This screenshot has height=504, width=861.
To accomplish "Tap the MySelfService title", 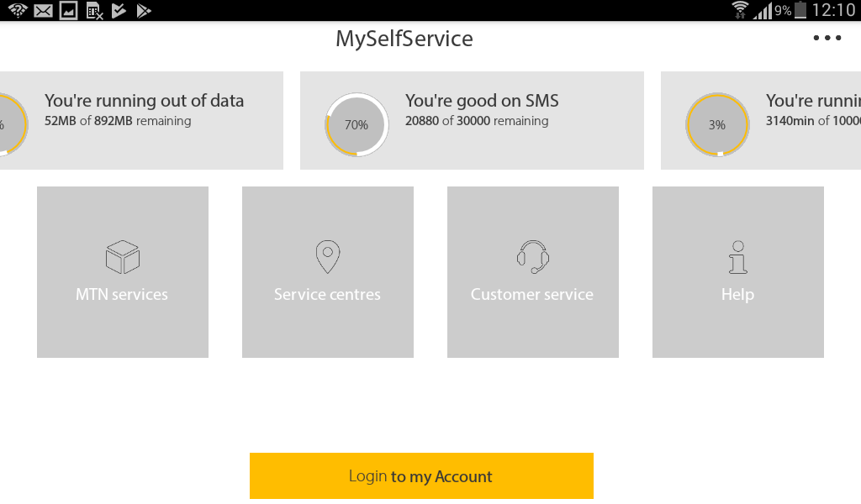I will (x=404, y=39).
